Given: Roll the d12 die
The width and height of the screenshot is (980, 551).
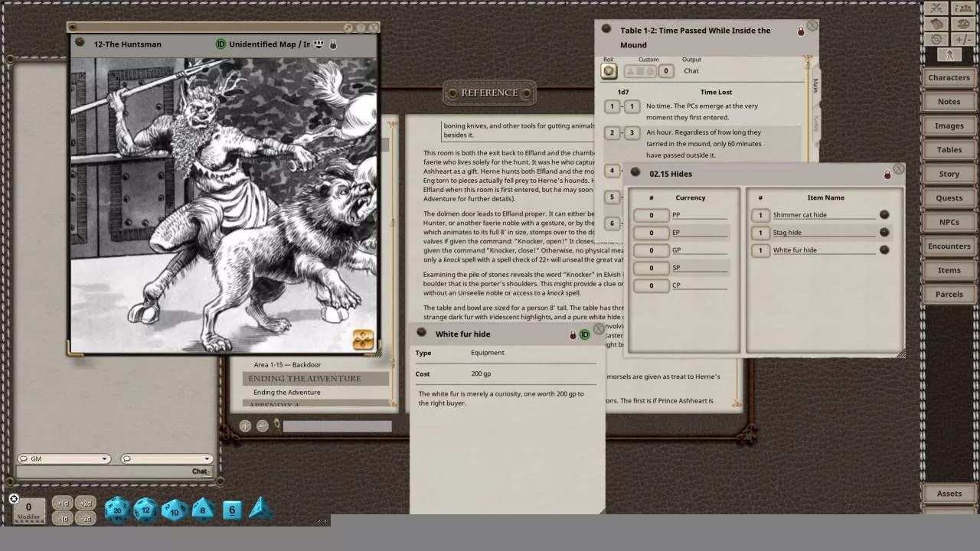Looking at the screenshot, I should [x=145, y=510].
